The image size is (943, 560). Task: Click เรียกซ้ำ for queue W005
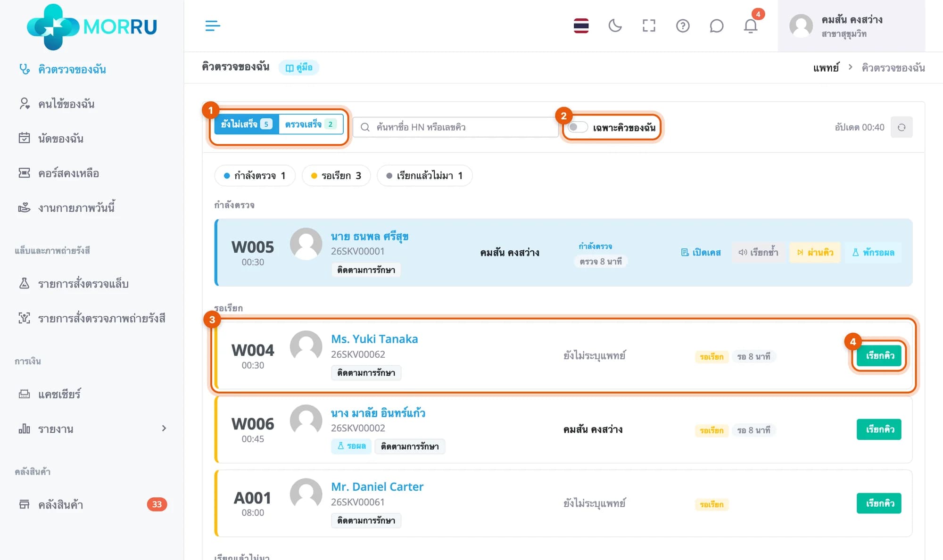[x=758, y=253]
